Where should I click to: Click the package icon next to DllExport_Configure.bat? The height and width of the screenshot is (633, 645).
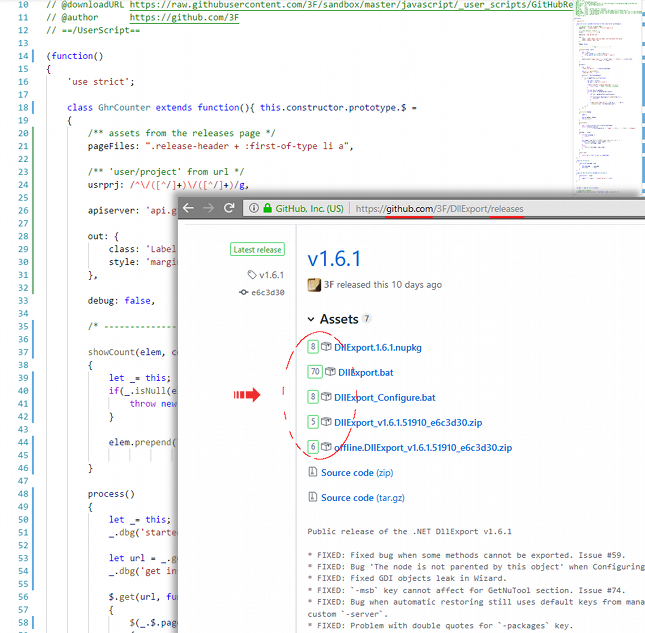(x=326, y=397)
